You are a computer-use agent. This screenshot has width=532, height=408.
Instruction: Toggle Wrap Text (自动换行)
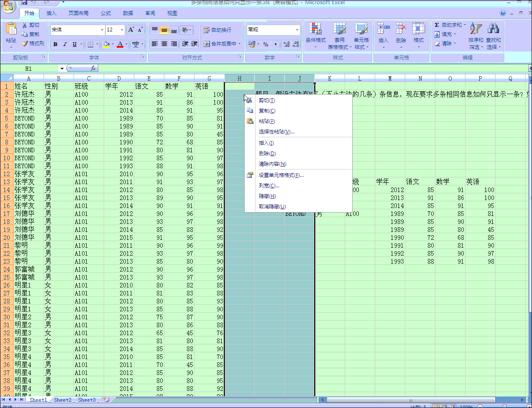[217, 30]
